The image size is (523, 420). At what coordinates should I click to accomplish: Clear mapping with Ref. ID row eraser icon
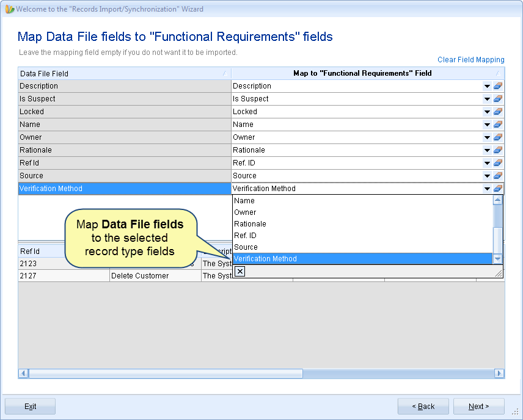[x=498, y=163]
